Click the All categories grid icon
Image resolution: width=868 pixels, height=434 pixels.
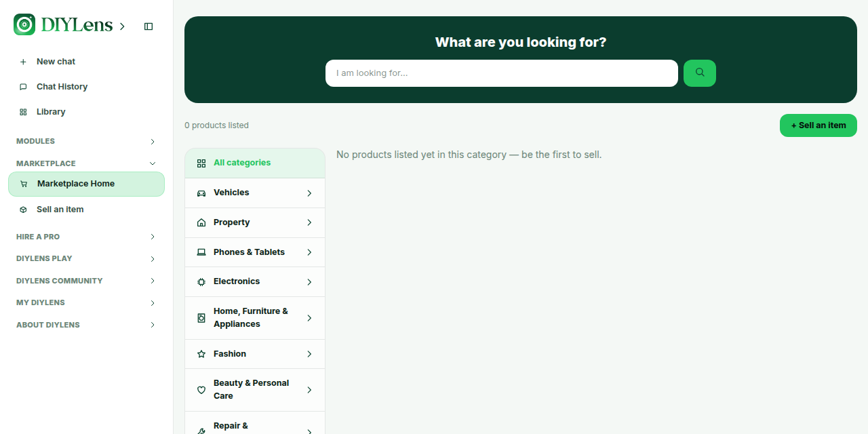coord(201,163)
